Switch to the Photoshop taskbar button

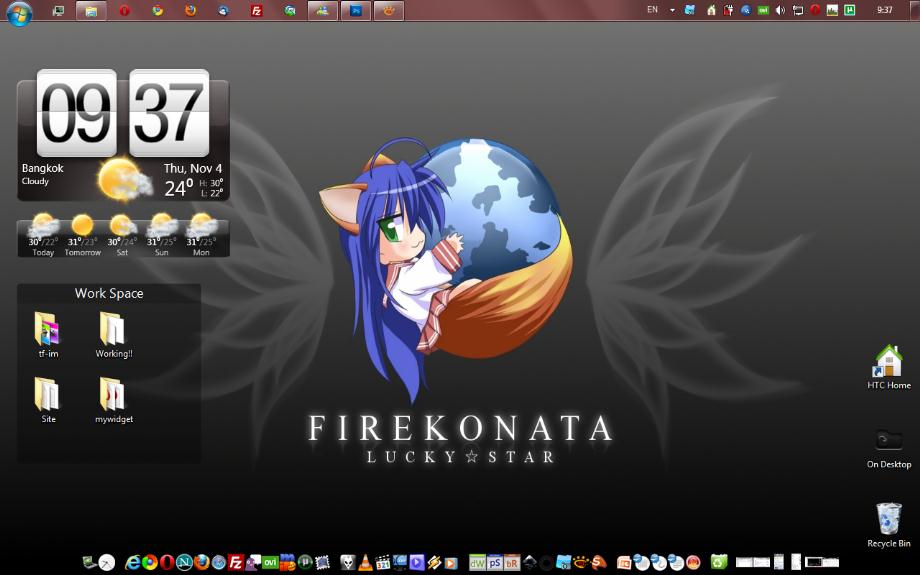356,11
